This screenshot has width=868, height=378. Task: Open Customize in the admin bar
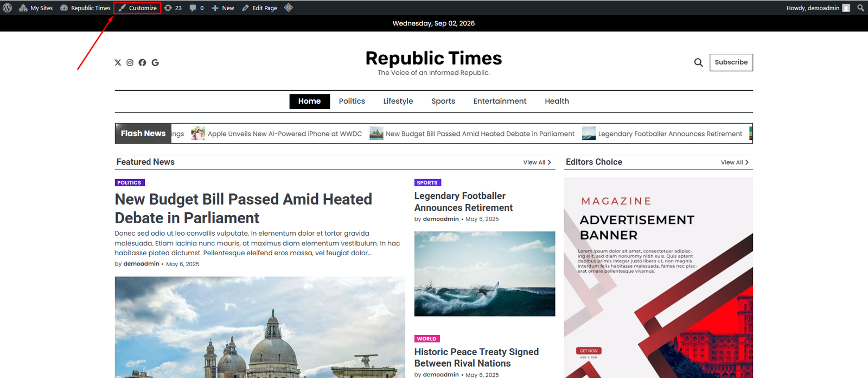pos(138,8)
